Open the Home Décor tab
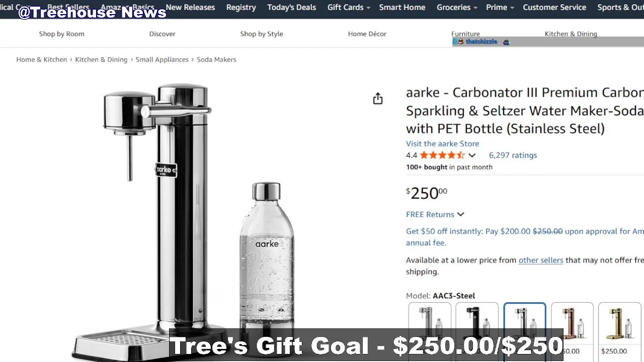 (x=367, y=34)
